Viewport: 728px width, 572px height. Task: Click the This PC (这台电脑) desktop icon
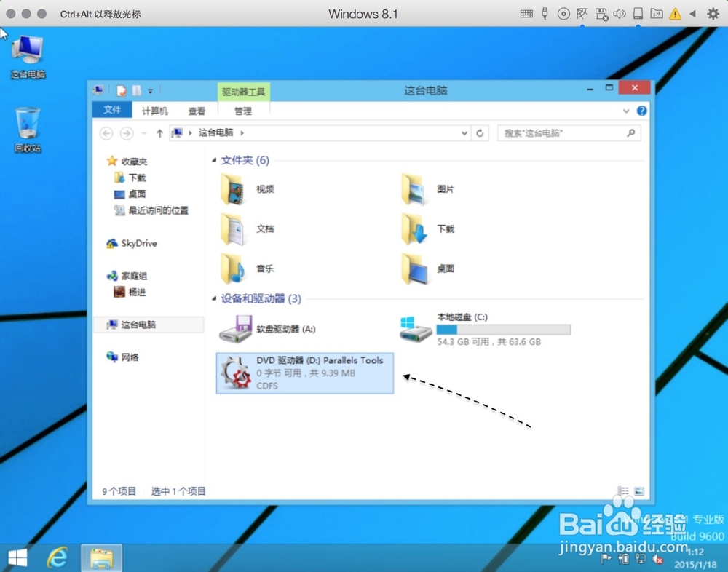(x=28, y=57)
